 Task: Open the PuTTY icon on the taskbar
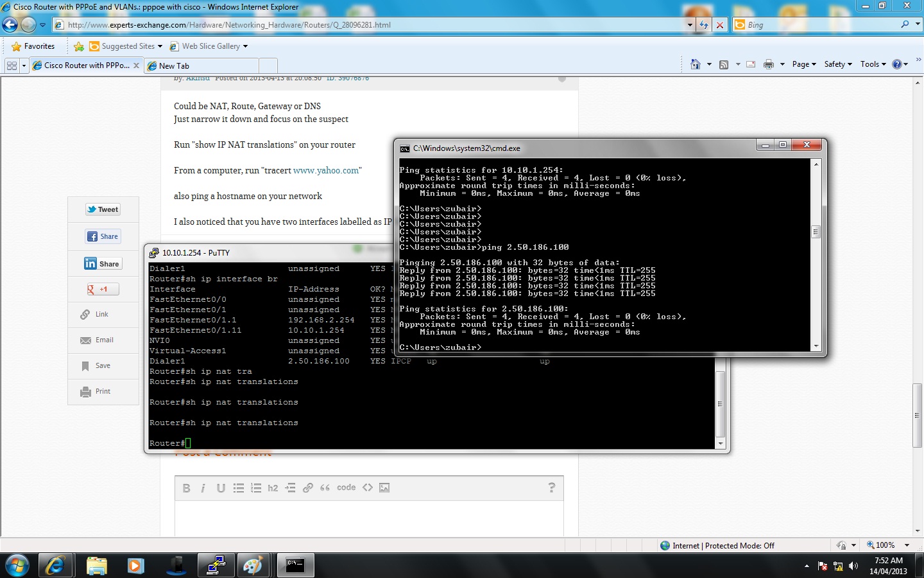215,565
